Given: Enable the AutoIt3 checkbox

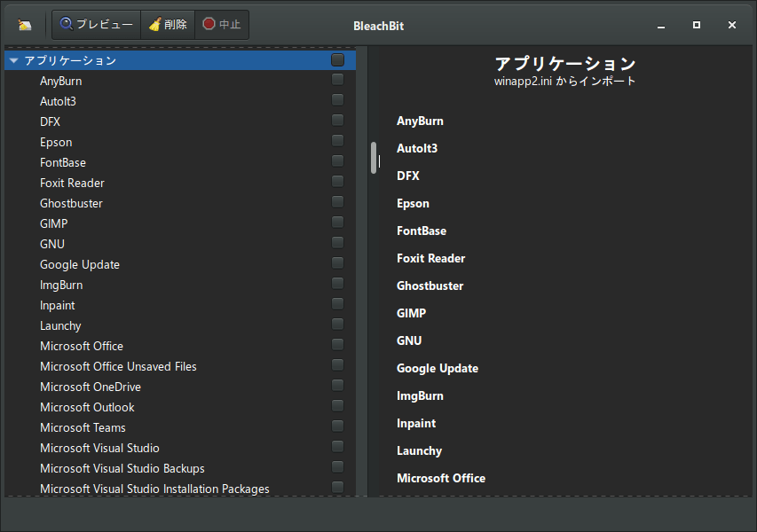Looking at the screenshot, I should click(x=337, y=100).
